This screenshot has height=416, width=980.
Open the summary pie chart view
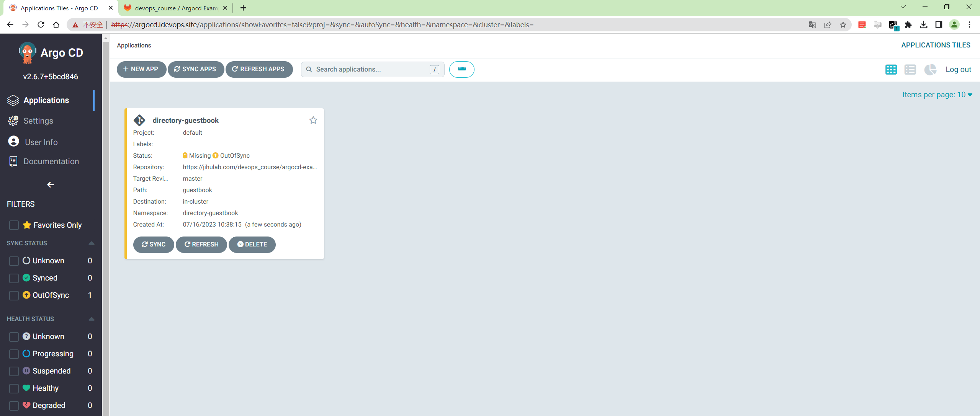click(x=930, y=70)
